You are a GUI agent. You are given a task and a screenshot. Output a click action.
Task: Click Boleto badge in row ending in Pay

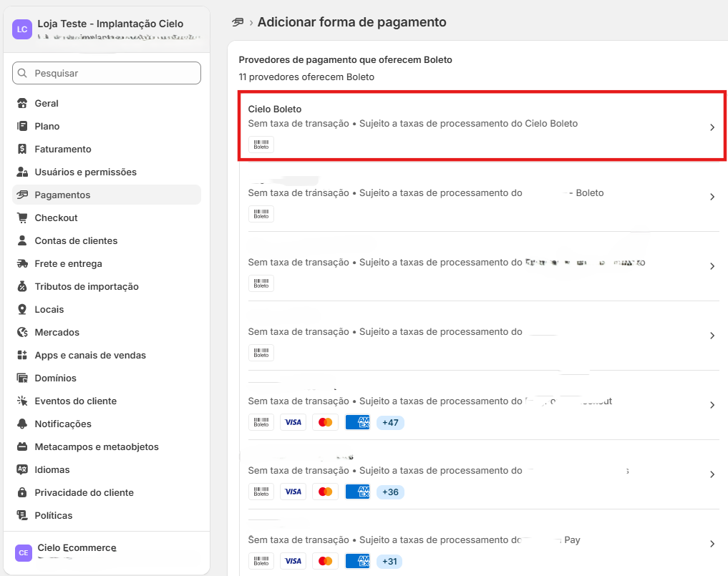(261, 561)
